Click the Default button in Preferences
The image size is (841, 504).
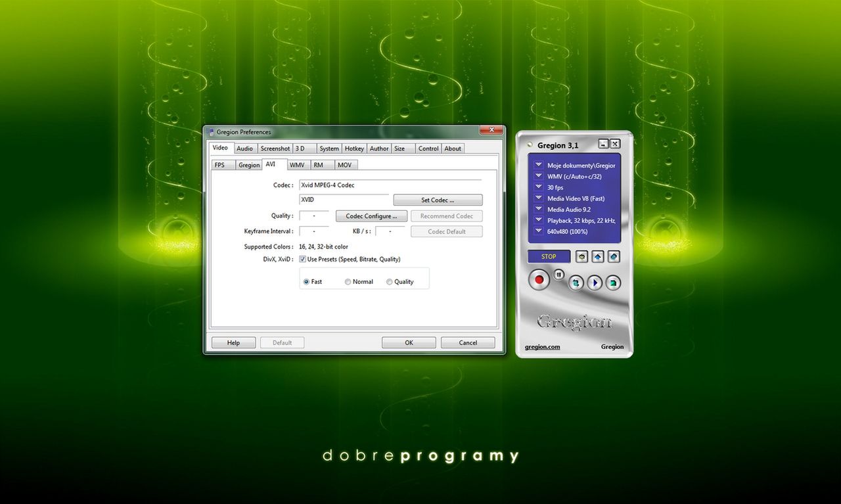[x=282, y=342]
